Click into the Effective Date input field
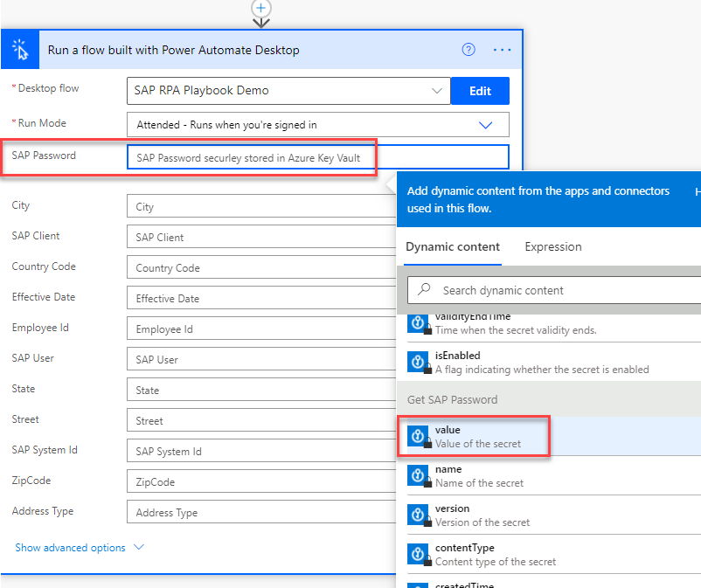The image size is (701, 588). [x=261, y=298]
